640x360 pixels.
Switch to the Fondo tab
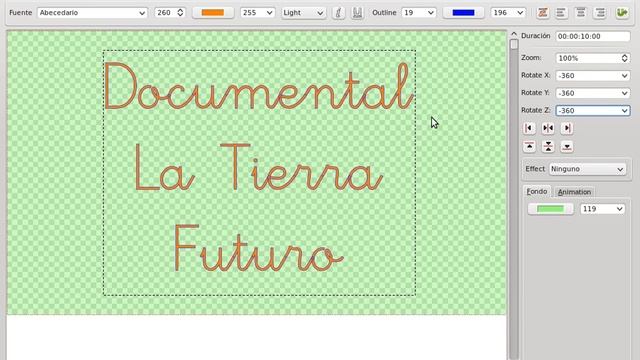pyautogui.click(x=537, y=191)
